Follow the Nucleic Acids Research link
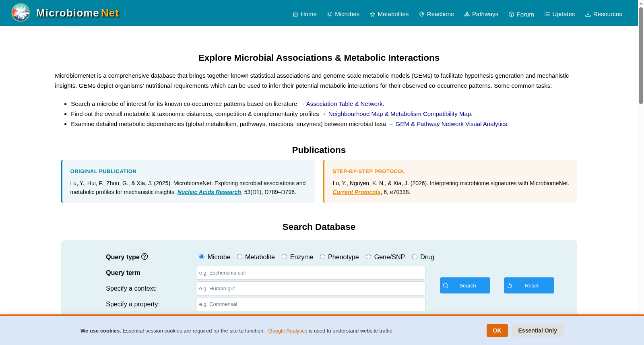 pyautogui.click(x=209, y=192)
